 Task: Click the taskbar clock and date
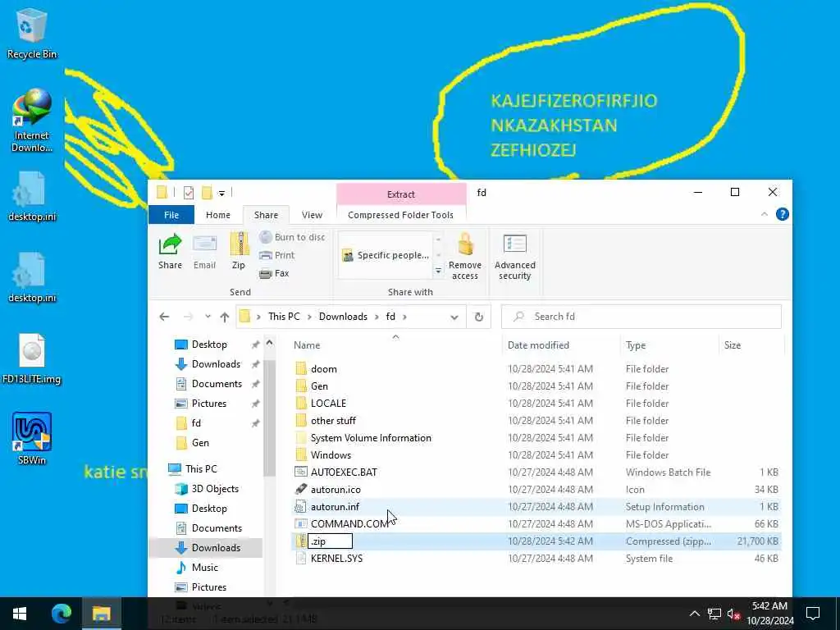click(769, 614)
